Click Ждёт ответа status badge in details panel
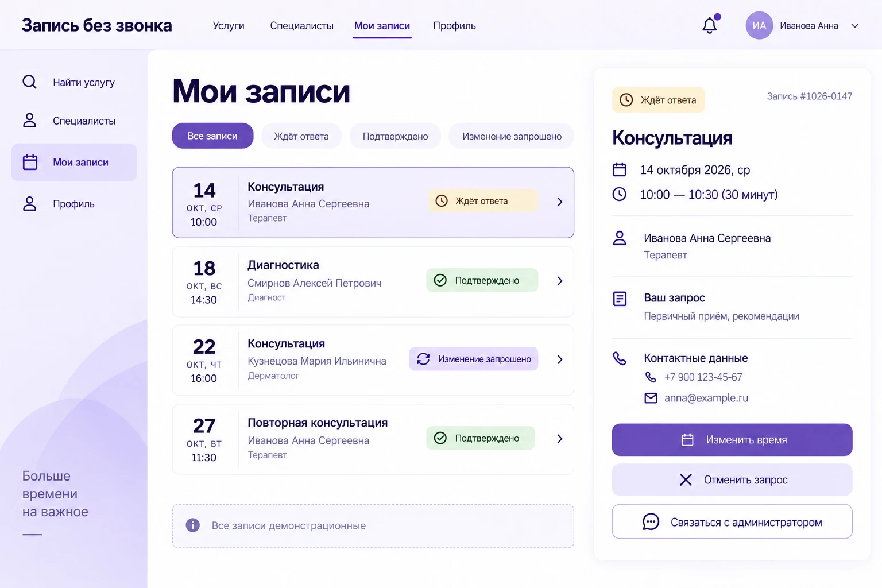 pos(659,100)
